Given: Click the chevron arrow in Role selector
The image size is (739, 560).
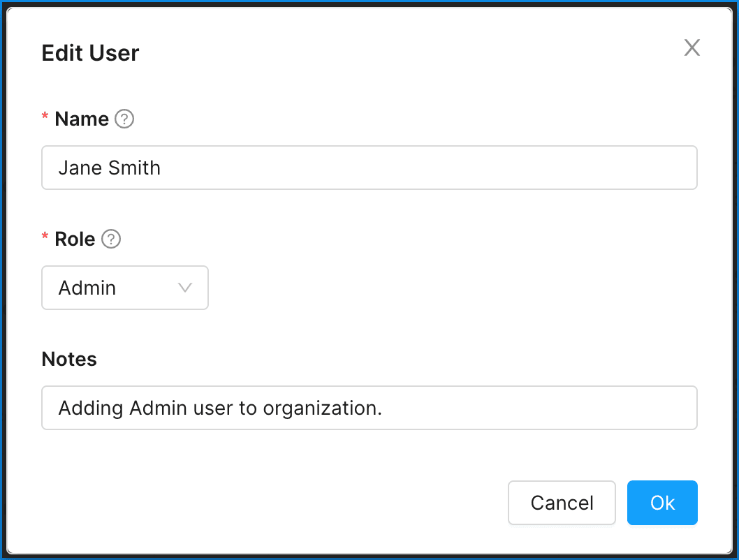Looking at the screenshot, I should (x=185, y=288).
